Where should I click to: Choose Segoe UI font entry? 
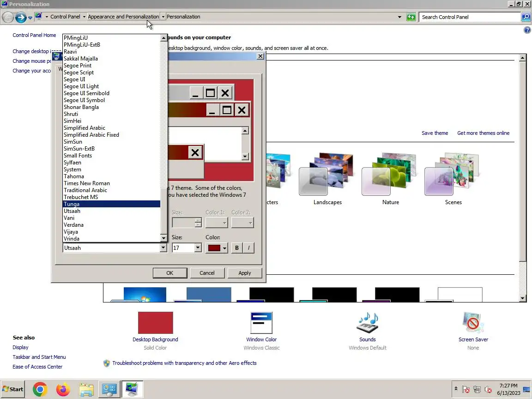point(111,79)
